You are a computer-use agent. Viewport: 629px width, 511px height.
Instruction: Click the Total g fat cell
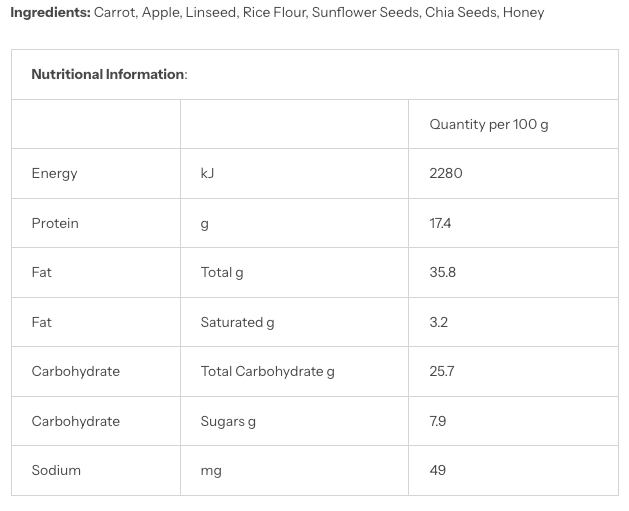(x=222, y=273)
